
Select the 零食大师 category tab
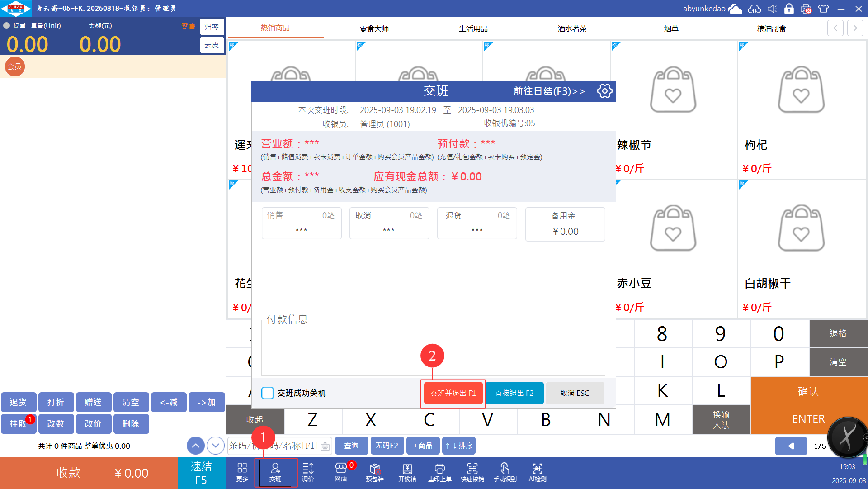tap(374, 28)
